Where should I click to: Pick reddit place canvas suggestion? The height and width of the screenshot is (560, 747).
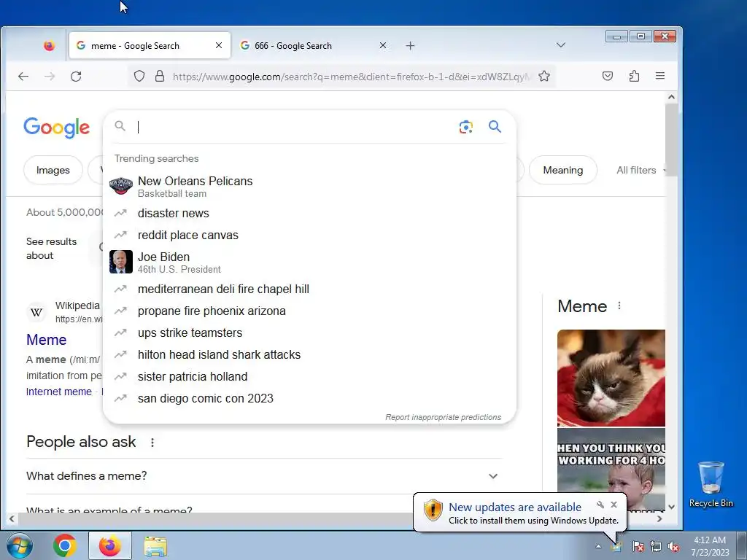click(309, 235)
